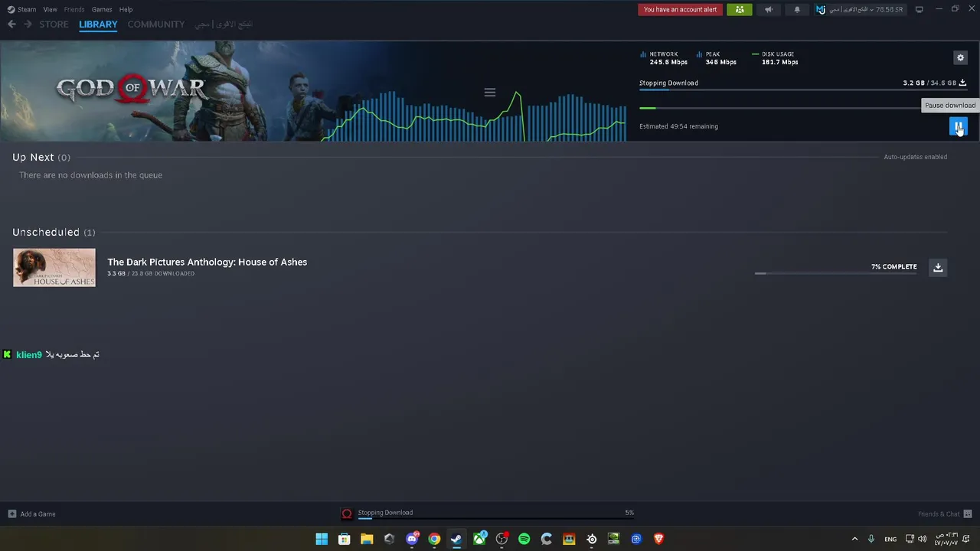Viewport: 980px width, 551px height.
Task: Click the Up Next (0) heading
Action: pos(41,157)
